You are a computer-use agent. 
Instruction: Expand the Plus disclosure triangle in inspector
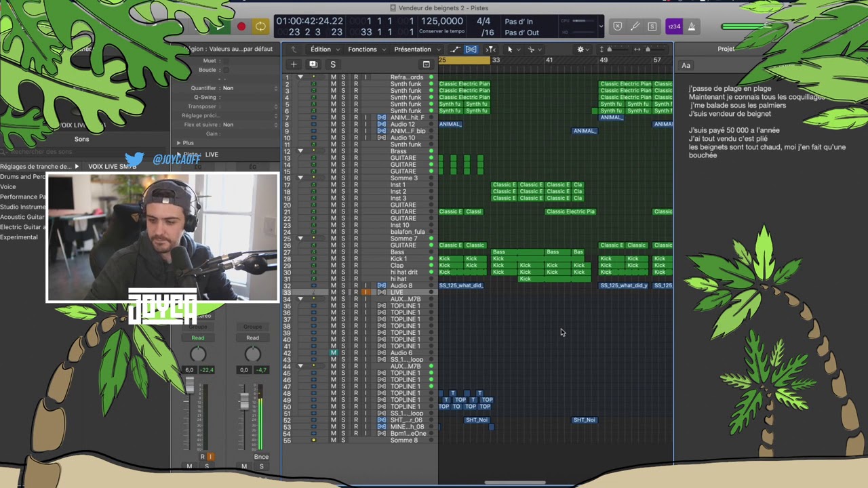(178, 143)
